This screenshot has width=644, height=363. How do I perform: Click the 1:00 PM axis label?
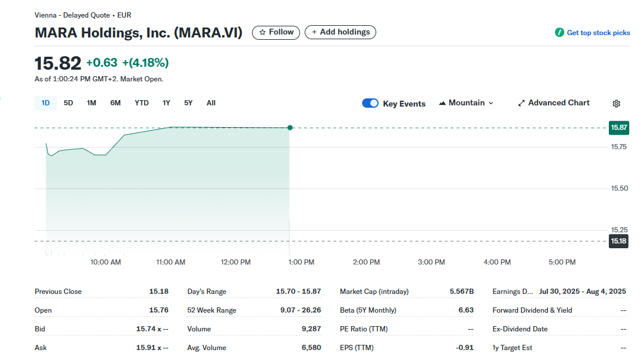301,262
